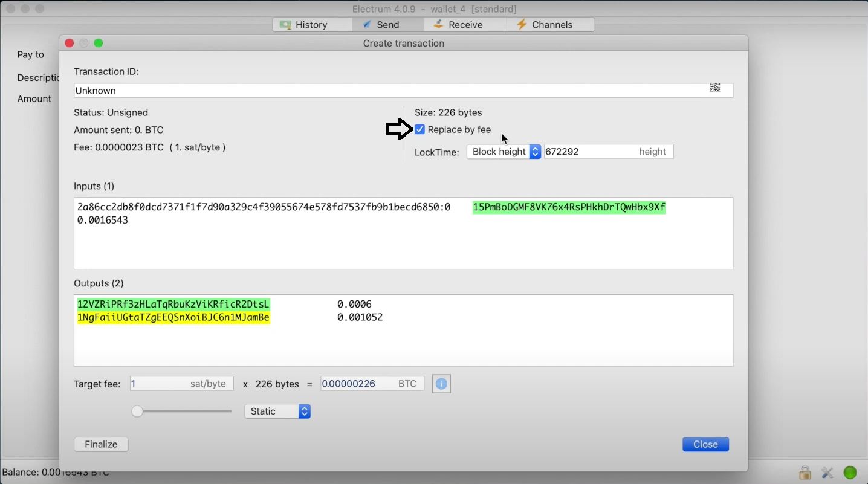Switch to the History tab
This screenshot has width=868, height=484.
[312, 25]
